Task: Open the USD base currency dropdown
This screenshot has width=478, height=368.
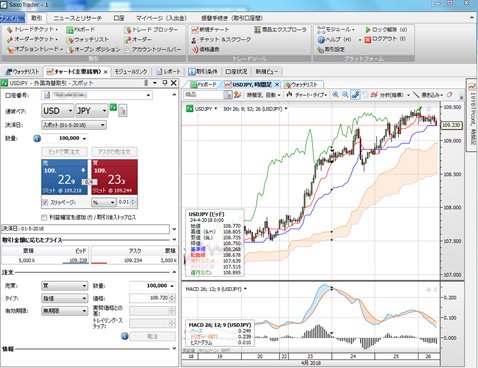Action: tap(57, 111)
